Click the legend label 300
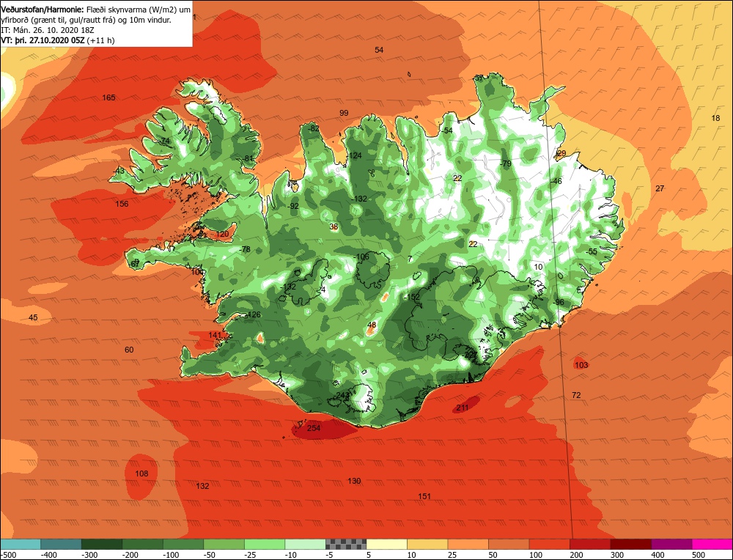The width and height of the screenshot is (733, 560). 617,555
